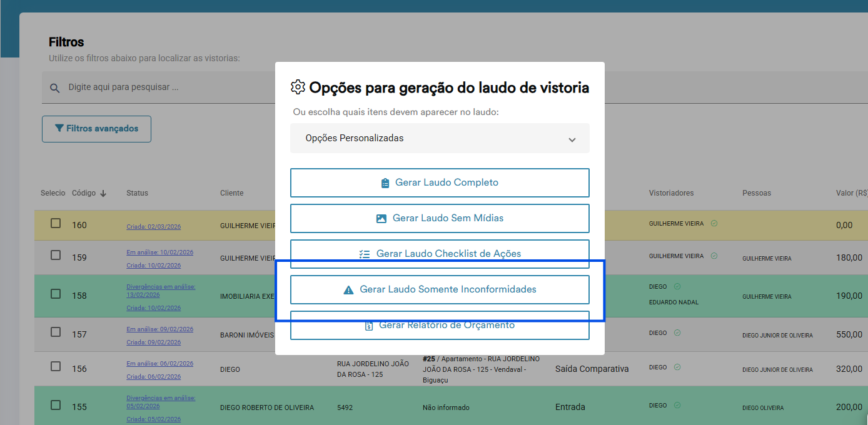Tick the checkbox for vistoria 155

coord(55,404)
